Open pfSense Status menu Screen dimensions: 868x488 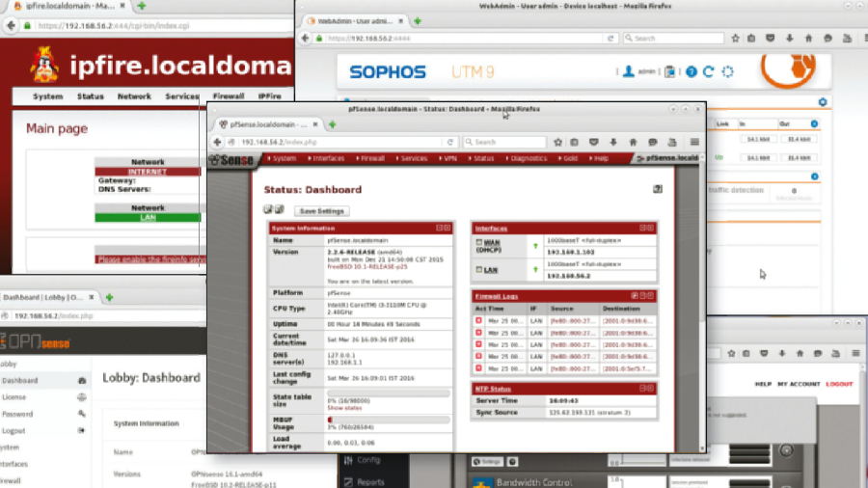pyautogui.click(x=481, y=158)
